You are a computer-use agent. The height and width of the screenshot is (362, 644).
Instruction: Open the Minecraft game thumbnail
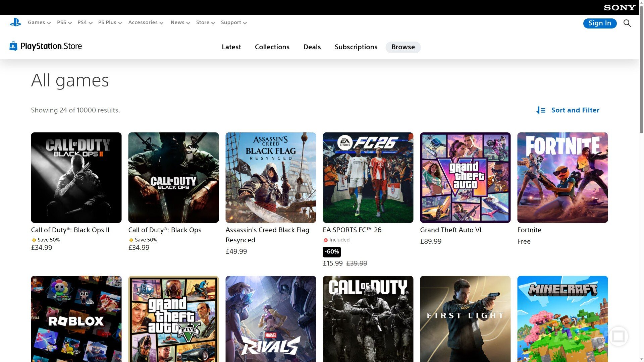point(562,319)
